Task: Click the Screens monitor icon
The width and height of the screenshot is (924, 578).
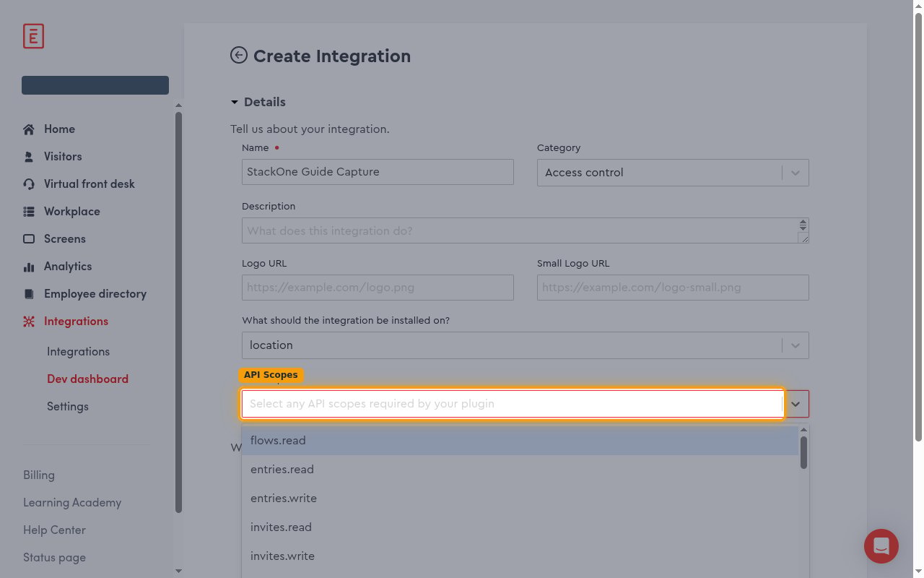Action: tap(29, 239)
